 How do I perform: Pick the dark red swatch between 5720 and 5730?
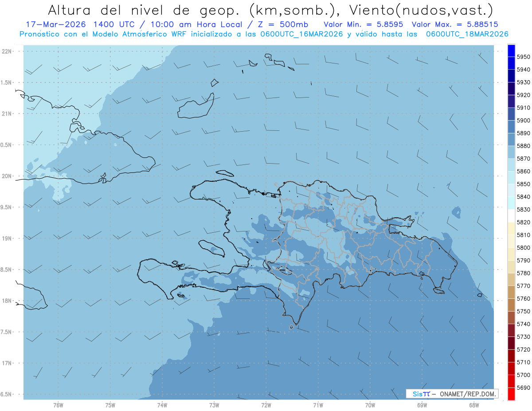coord(511,343)
